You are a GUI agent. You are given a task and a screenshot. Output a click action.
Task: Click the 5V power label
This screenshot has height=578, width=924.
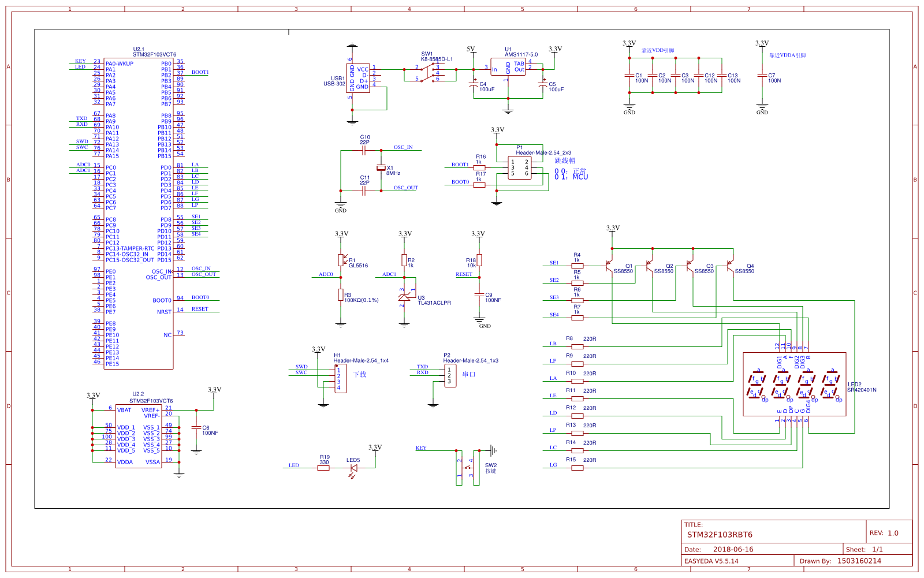click(471, 50)
